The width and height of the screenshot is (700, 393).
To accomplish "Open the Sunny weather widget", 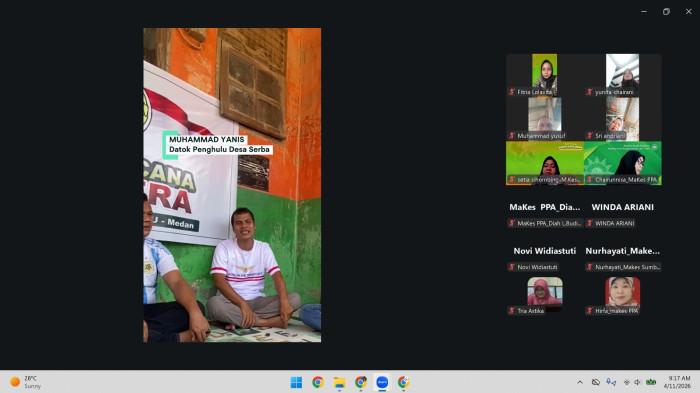I will pyautogui.click(x=26, y=382).
